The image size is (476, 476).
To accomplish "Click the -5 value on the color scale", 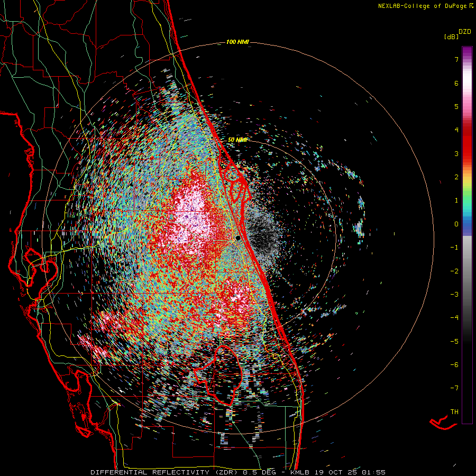I will tap(454, 342).
